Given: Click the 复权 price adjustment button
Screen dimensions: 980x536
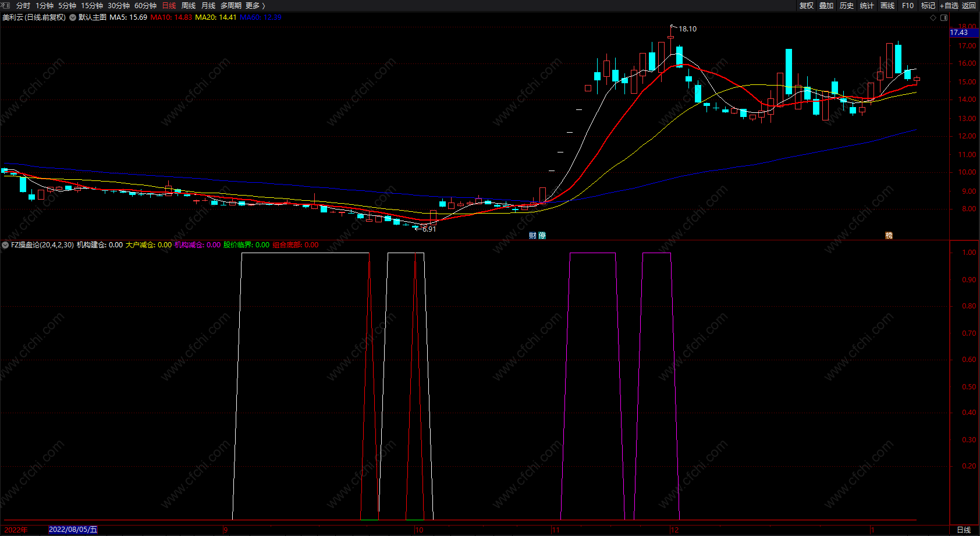Looking at the screenshot, I should 807,6.
